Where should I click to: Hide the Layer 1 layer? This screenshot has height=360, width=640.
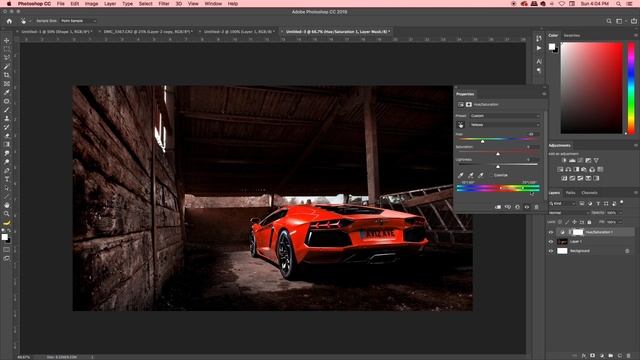[551, 242]
